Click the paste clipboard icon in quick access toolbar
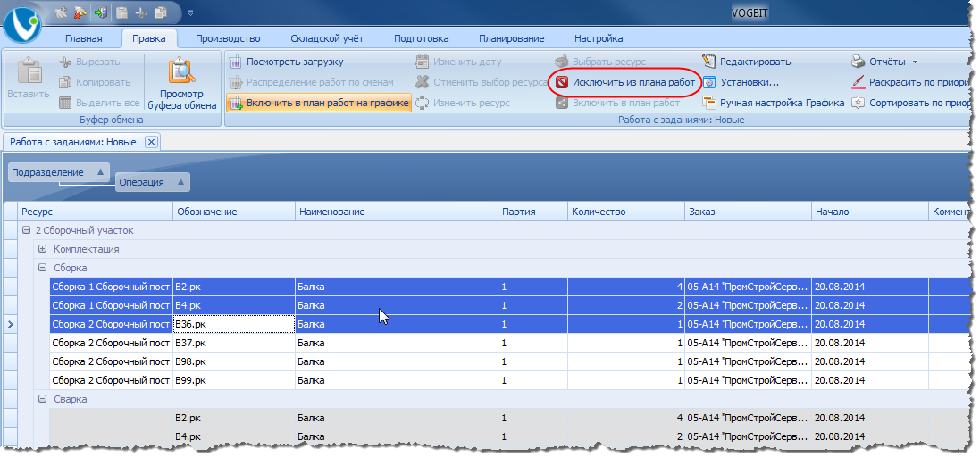The width and height of the screenshot is (980, 457). coord(121,12)
